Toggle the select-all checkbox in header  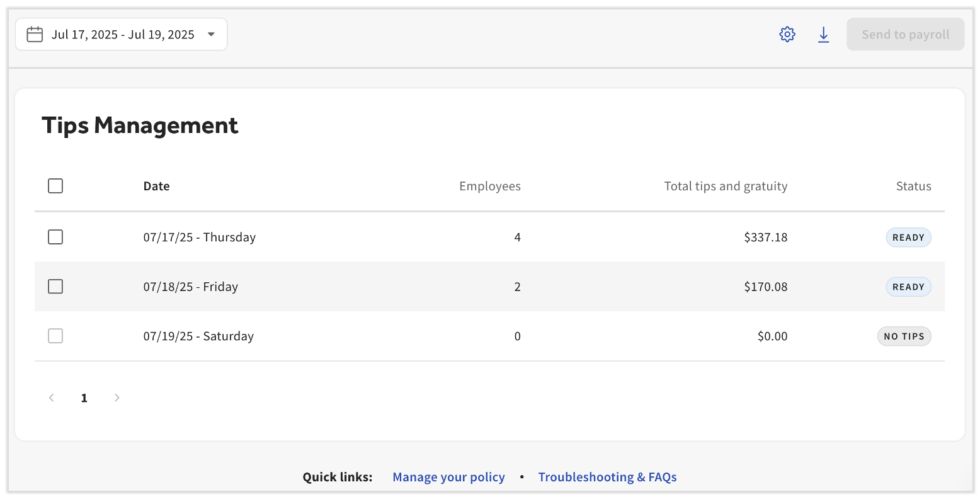[x=55, y=186]
